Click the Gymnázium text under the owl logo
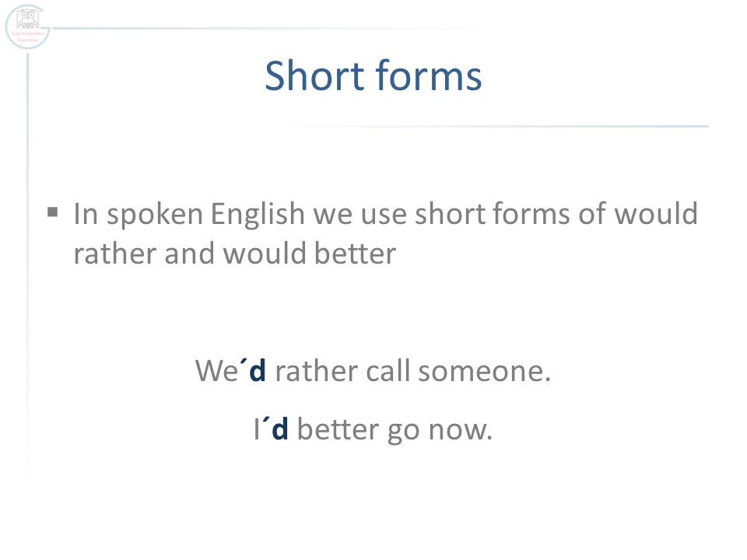 coord(28,33)
